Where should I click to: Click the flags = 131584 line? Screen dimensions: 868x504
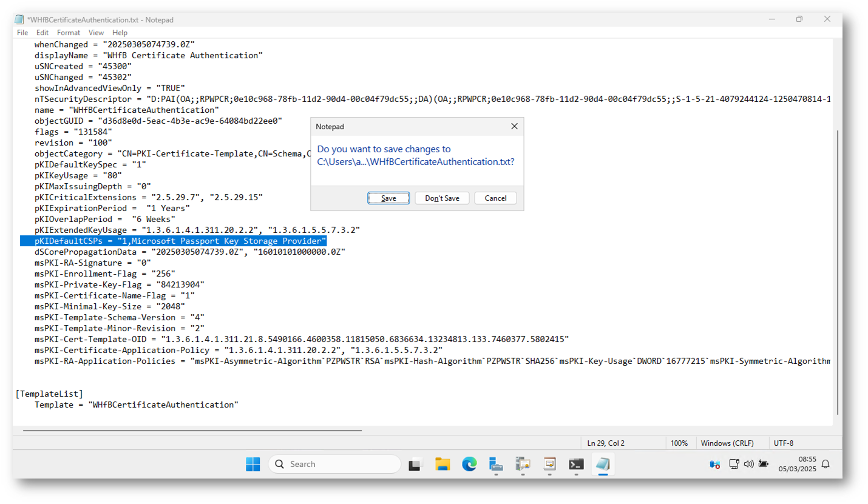click(73, 132)
